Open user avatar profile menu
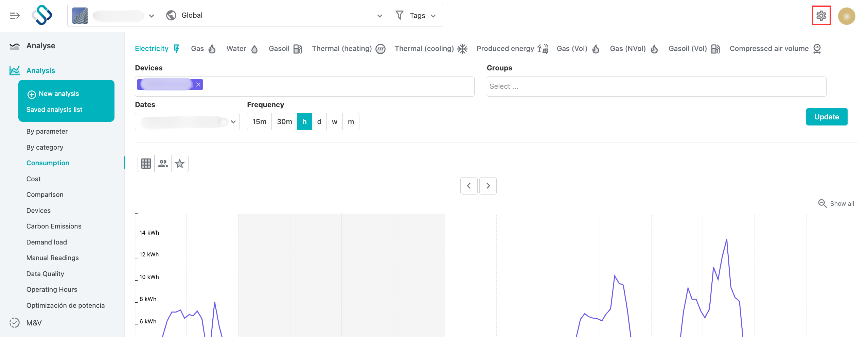 point(847,16)
